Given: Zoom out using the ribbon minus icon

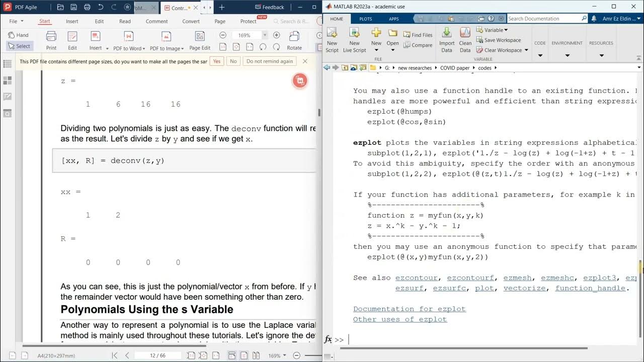Looking at the screenshot, I should (x=223, y=35).
